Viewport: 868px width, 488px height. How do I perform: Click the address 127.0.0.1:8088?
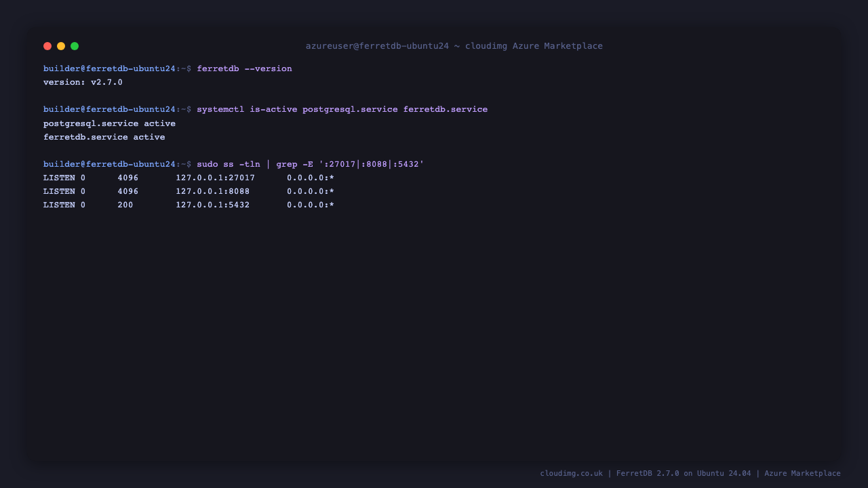tap(213, 191)
